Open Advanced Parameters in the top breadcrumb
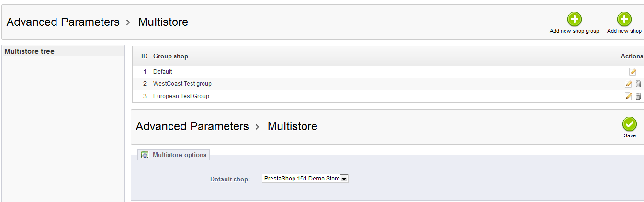 (x=63, y=22)
